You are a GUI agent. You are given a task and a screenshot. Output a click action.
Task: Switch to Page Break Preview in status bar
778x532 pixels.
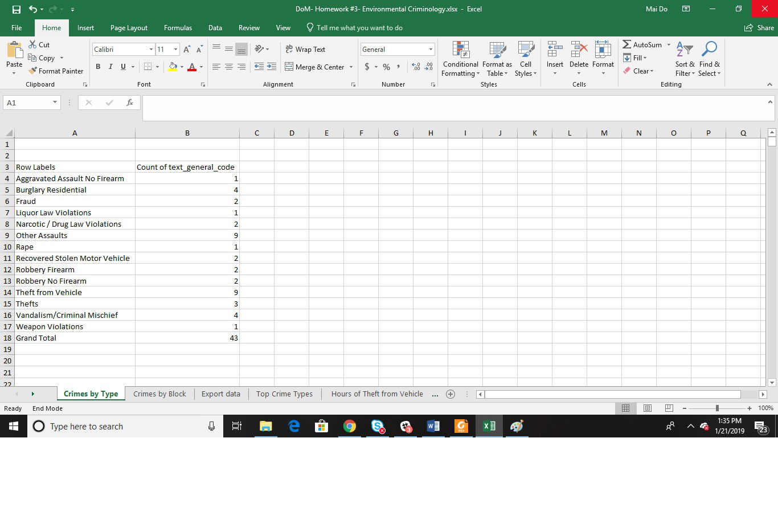click(669, 408)
